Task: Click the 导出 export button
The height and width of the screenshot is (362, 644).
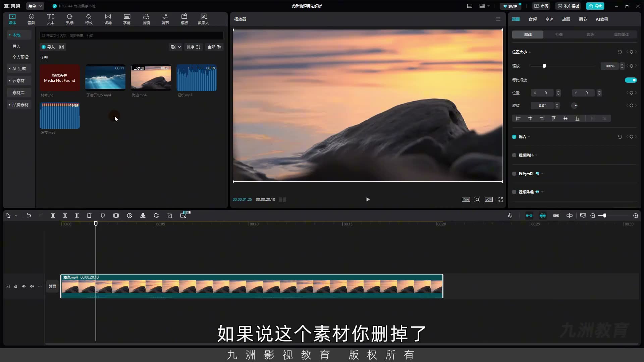Action: click(595, 6)
